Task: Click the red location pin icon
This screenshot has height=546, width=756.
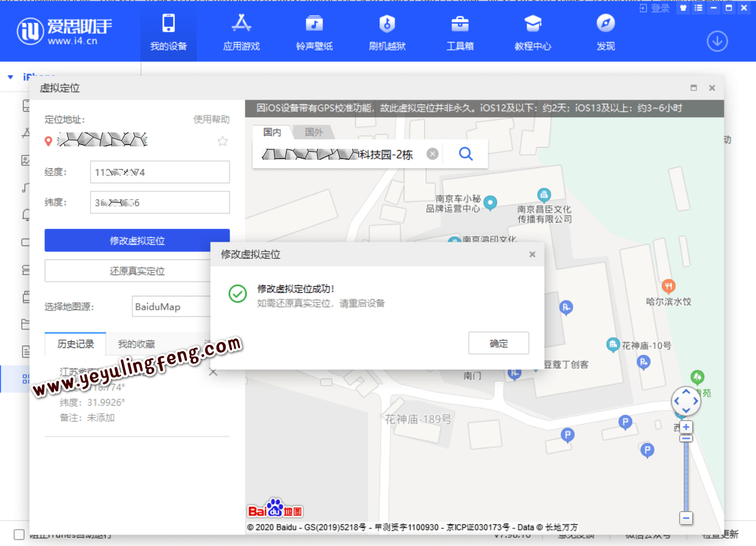Action: point(49,142)
